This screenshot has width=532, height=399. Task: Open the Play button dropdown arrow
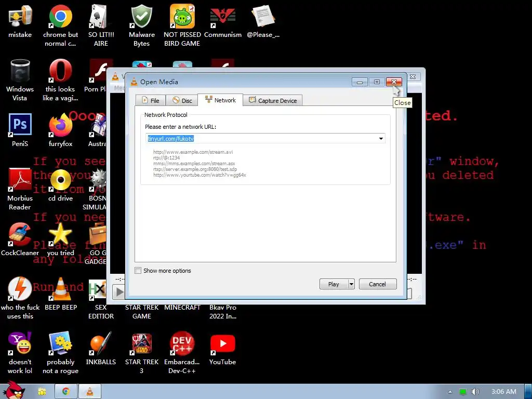pos(351,284)
